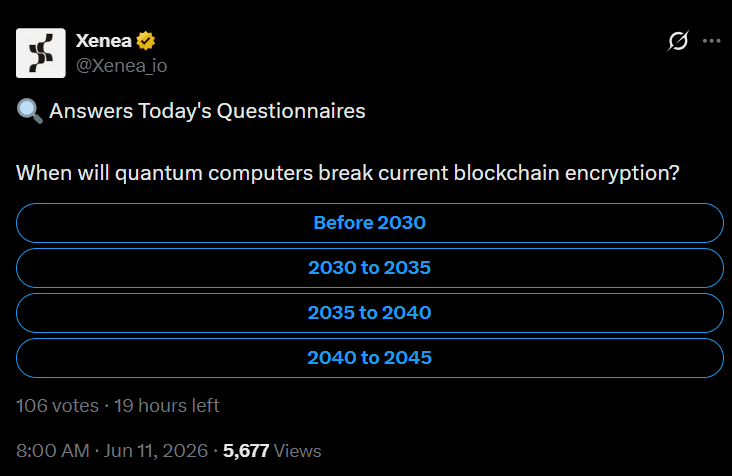This screenshot has width=732, height=476.
Task: Click the gold verified badge beside Xenea
Action: click(146, 41)
